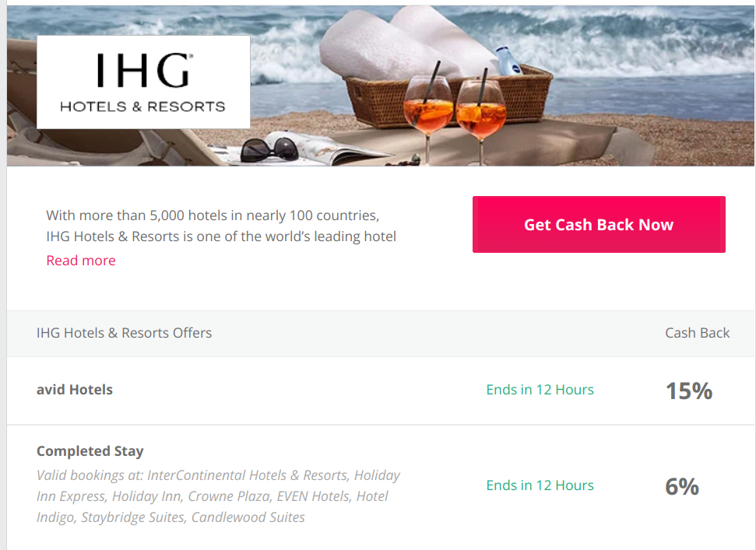Click the valid bookings brand list text
Image resolution: width=756 pixels, height=550 pixels.
(219, 496)
